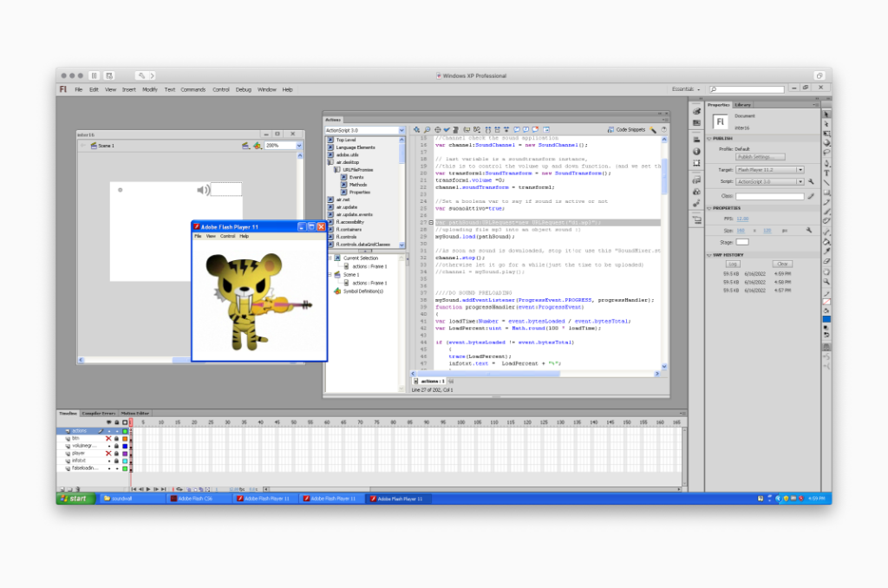Toggle lock on player layer
888x588 pixels.
[117, 454]
